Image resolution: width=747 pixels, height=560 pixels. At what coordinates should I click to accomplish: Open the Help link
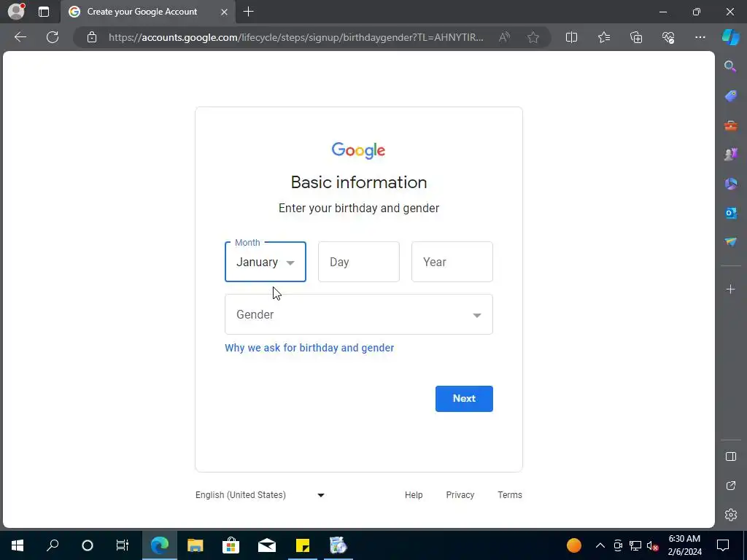click(x=414, y=495)
